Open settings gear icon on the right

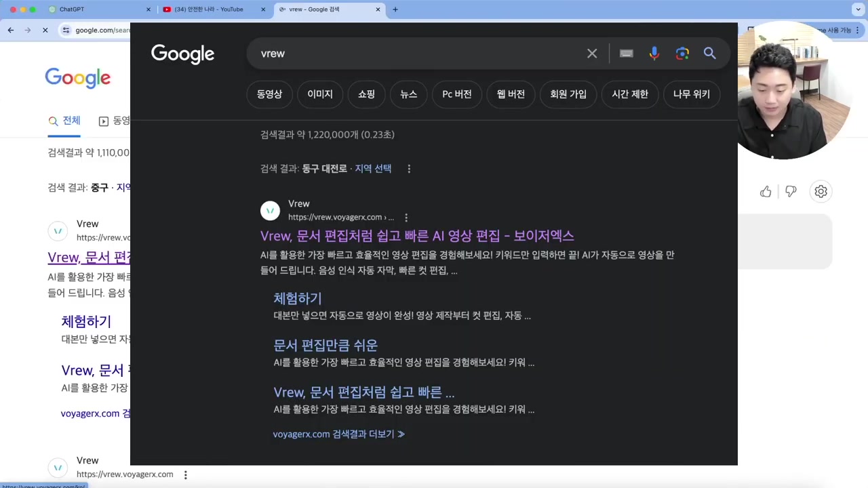pyautogui.click(x=821, y=192)
